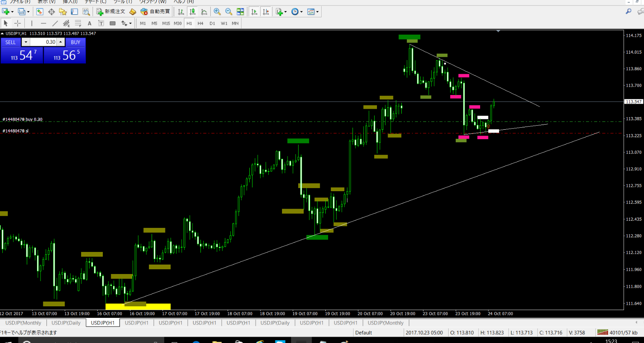Screen dimensions: 644x343
Task: Select the cursor pointer tool
Action: [x=6, y=23]
